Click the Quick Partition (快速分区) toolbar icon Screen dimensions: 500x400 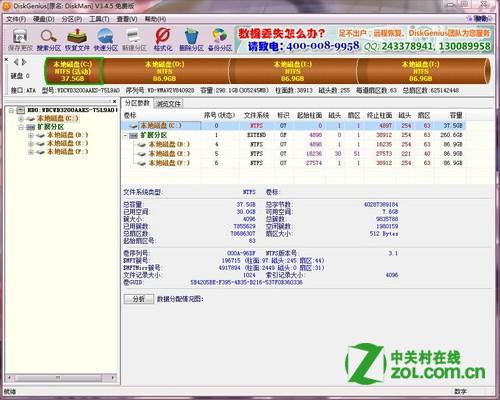(105, 36)
